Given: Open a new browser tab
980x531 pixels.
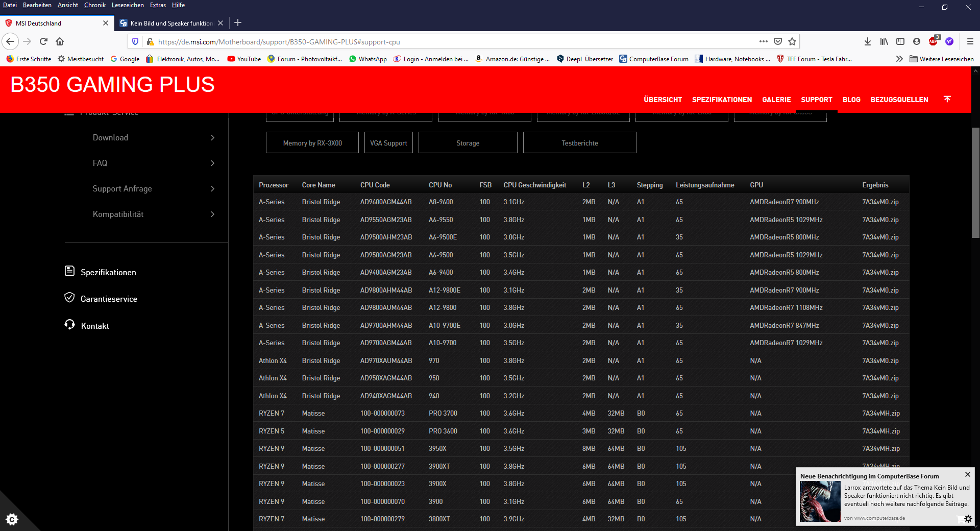Looking at the screenshot, I should click(238, 22).
